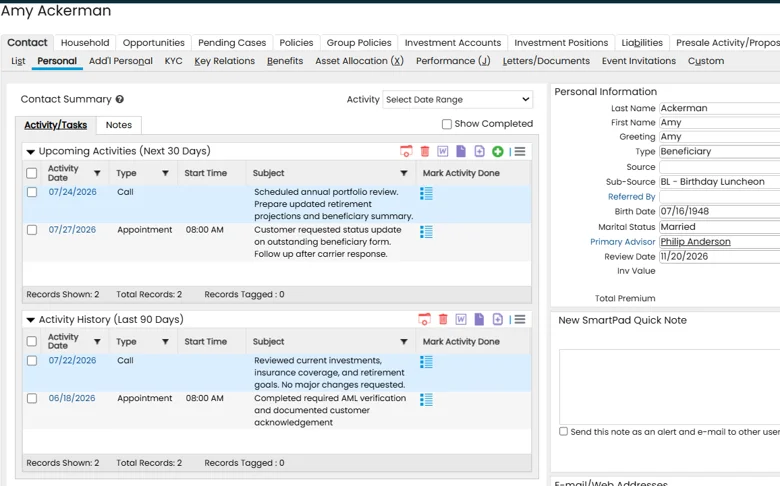Screen dimensions: 780x486
Task: Click Mark Done list icon for 07/22/2026 call
Action: point(426,362)
